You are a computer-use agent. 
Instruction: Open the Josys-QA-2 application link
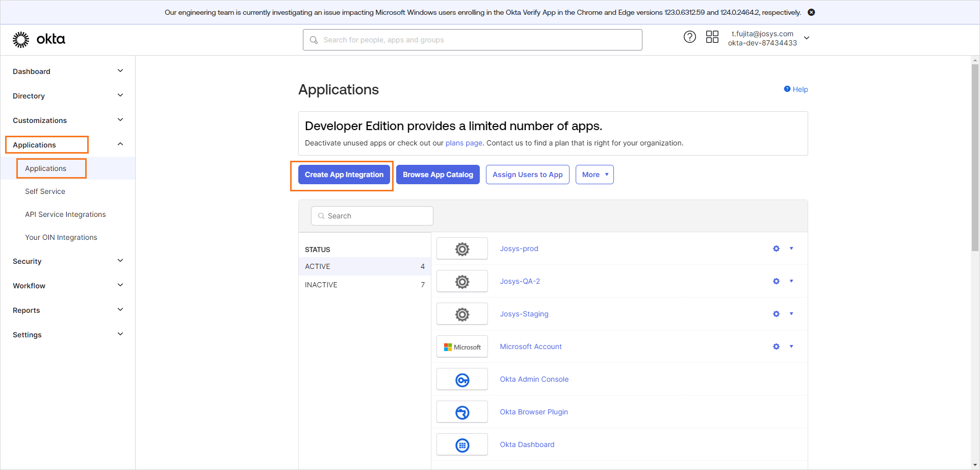pos(520,281)
